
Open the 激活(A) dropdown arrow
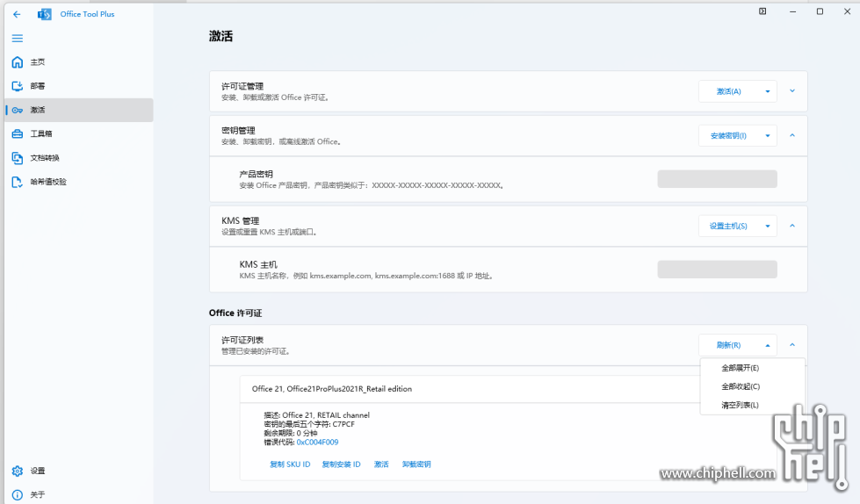point(767,91)
